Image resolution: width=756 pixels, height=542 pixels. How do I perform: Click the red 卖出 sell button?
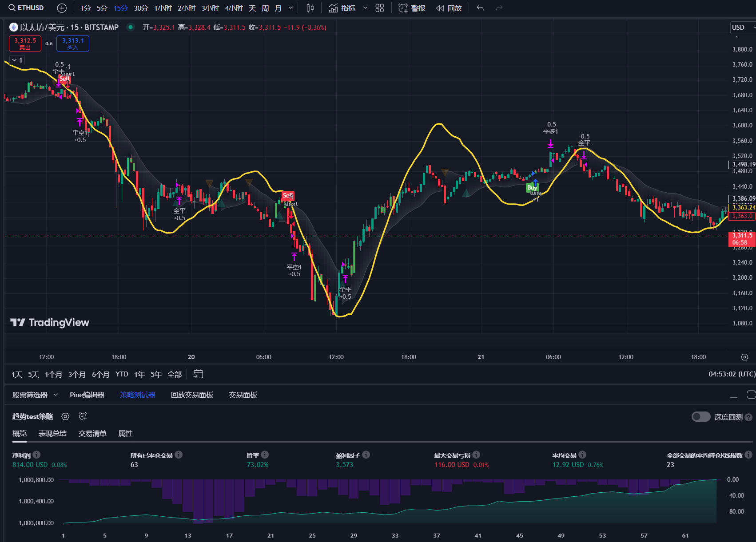click(x=25, y=44)
